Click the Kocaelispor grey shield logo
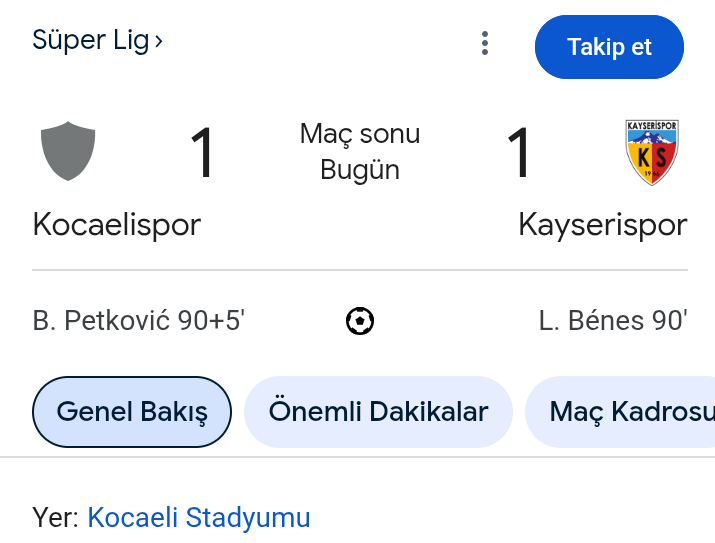 (x=68, y=151)
